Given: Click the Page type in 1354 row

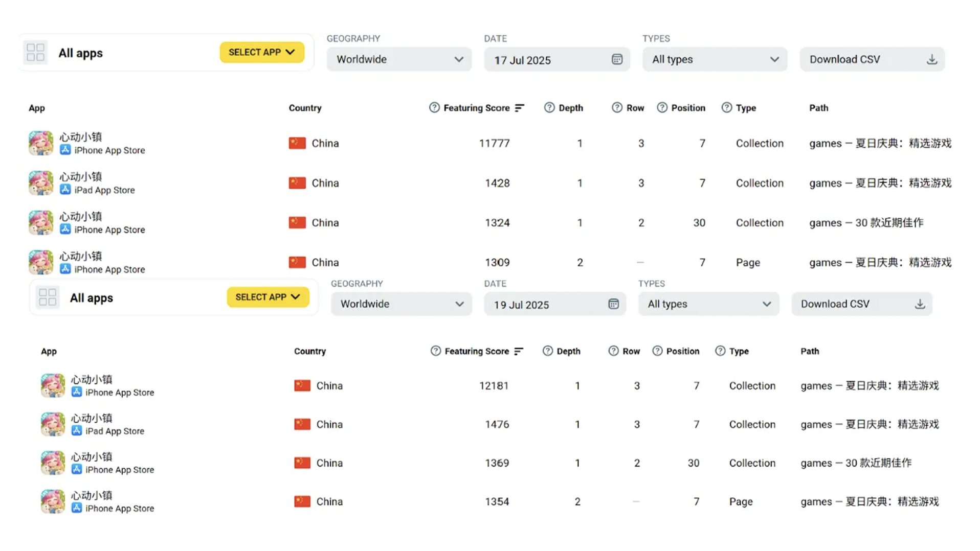Looking at the screenshot, I should [x=741, y=502].
